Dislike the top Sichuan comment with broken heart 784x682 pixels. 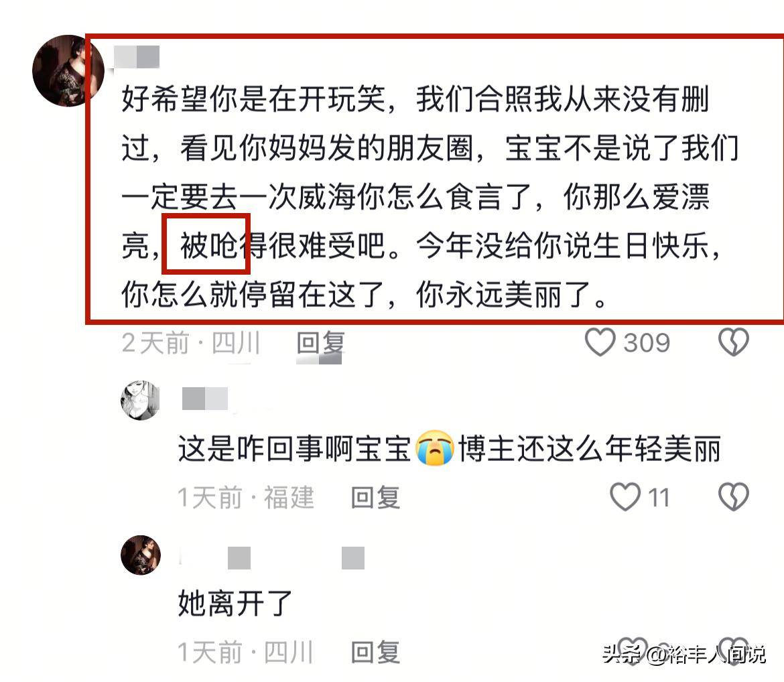(734, 342)
